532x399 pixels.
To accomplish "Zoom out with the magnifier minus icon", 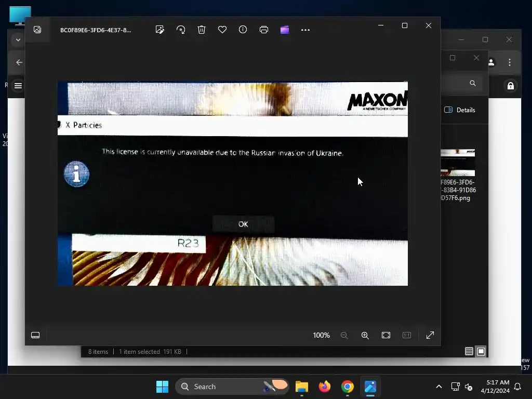I will pos(344,335).
